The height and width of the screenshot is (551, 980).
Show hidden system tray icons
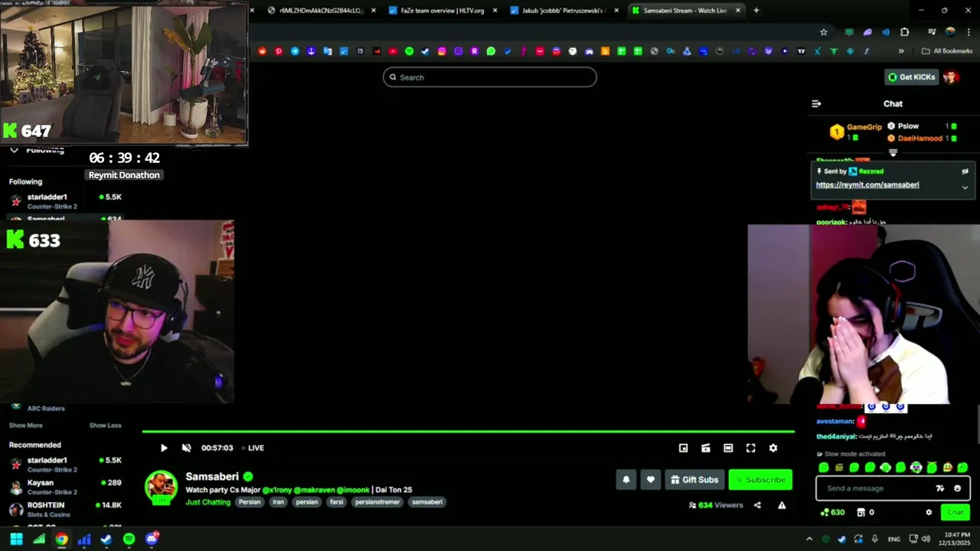pos(809,539)
